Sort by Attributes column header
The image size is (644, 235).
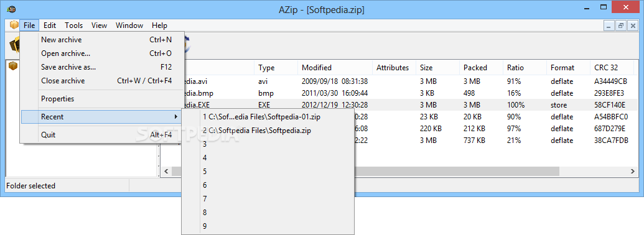pos(394,68)
